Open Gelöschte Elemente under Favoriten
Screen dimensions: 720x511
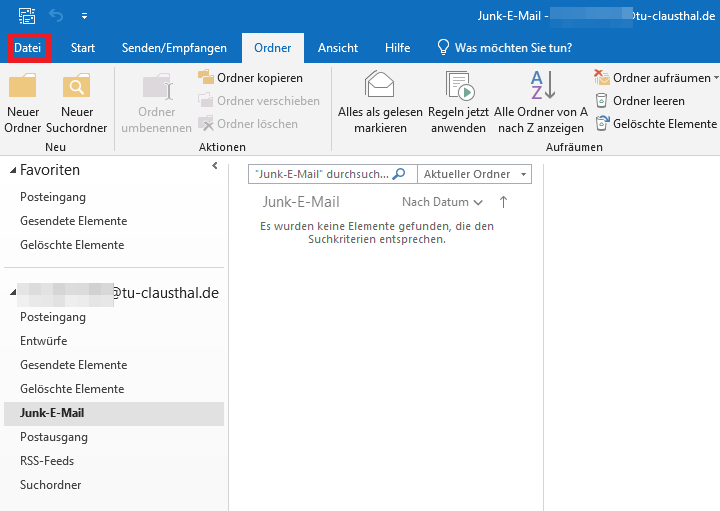coord(72,245)
